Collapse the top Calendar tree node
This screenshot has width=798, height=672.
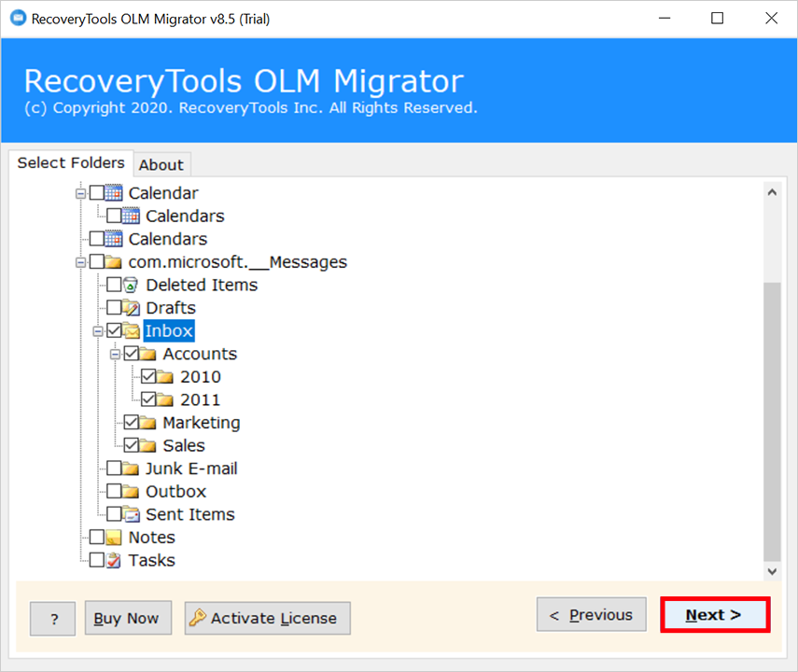80,193
